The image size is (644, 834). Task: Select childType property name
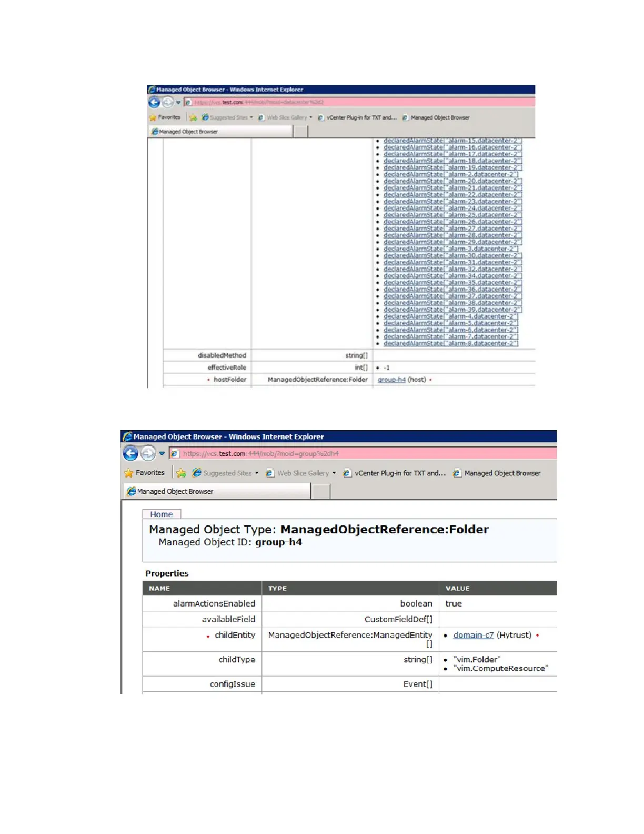coord(237,660)
